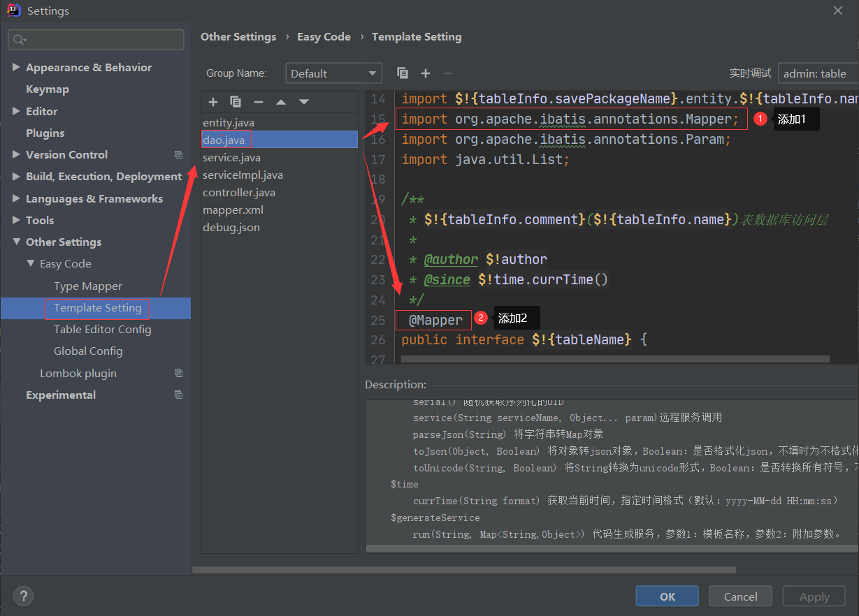859x616 pixels.
Task: Move the selected template up
Action: pyautogui.click(x=281, y=102)
